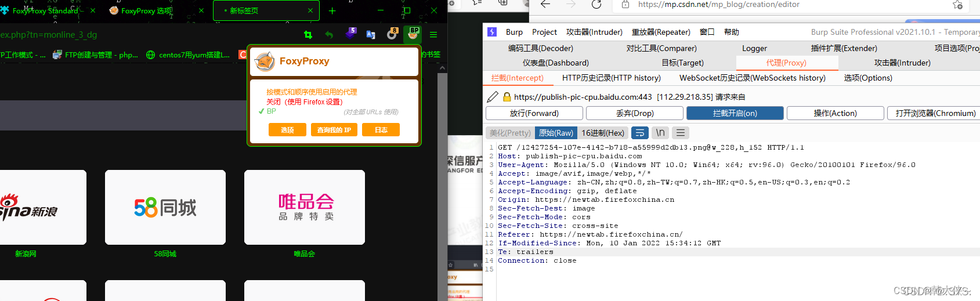Select the 拦截(Intercept) sub-tab

[x=518, y=78]
